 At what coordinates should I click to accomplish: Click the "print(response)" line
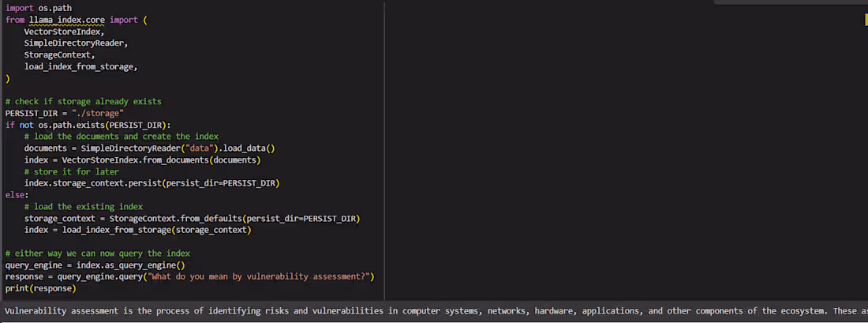40,288
